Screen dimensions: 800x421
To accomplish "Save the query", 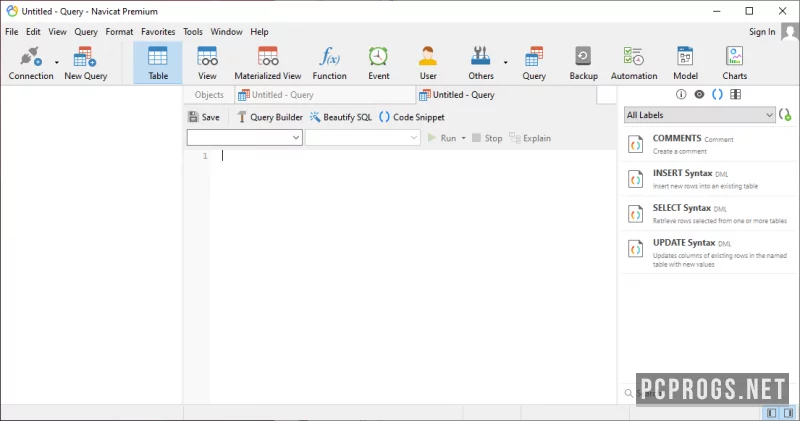I will click(x=204, y=117).
